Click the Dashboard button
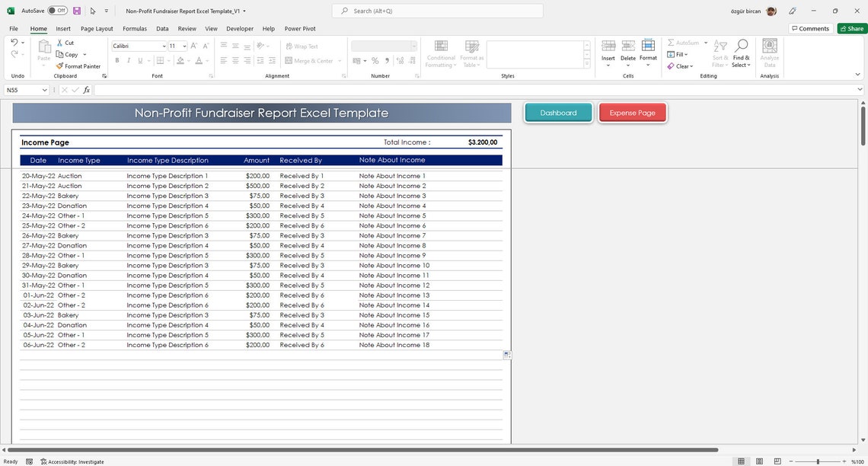 click(x=558, y=112)
